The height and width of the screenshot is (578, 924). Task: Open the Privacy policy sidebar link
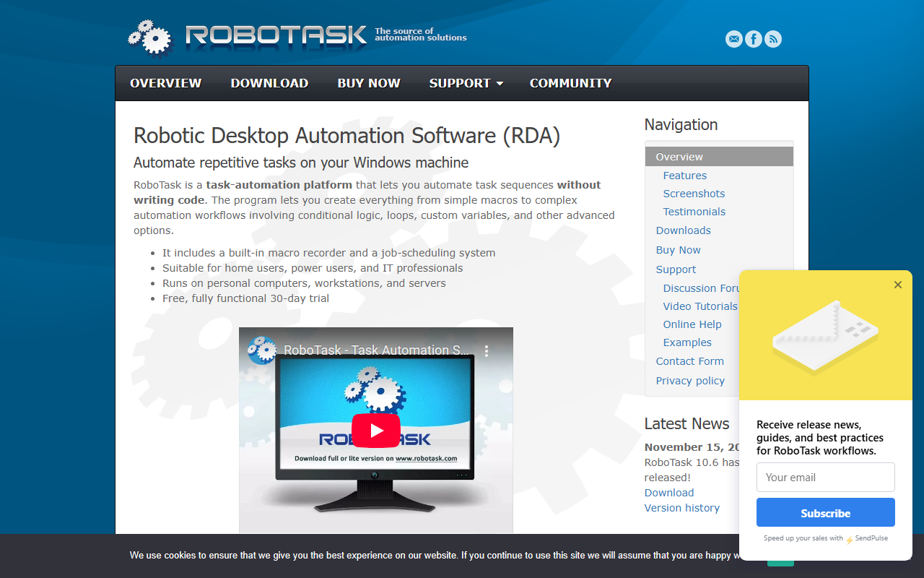690,381
